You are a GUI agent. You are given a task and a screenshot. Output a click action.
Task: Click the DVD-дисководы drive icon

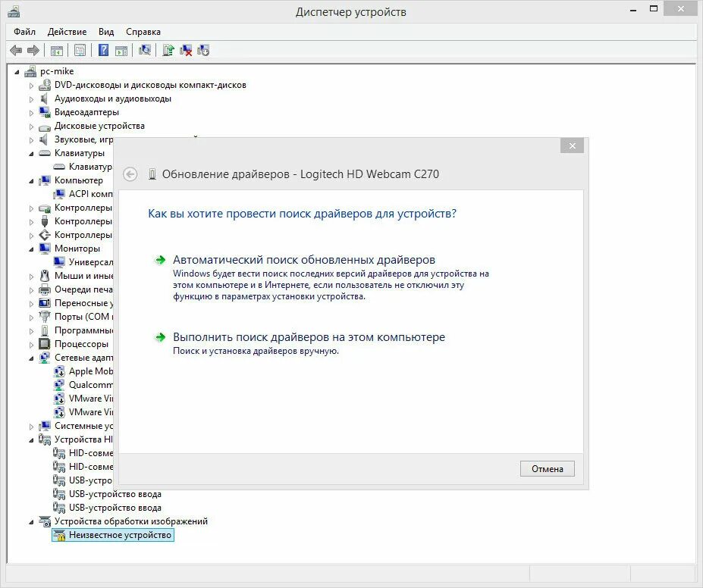[45, 85]
